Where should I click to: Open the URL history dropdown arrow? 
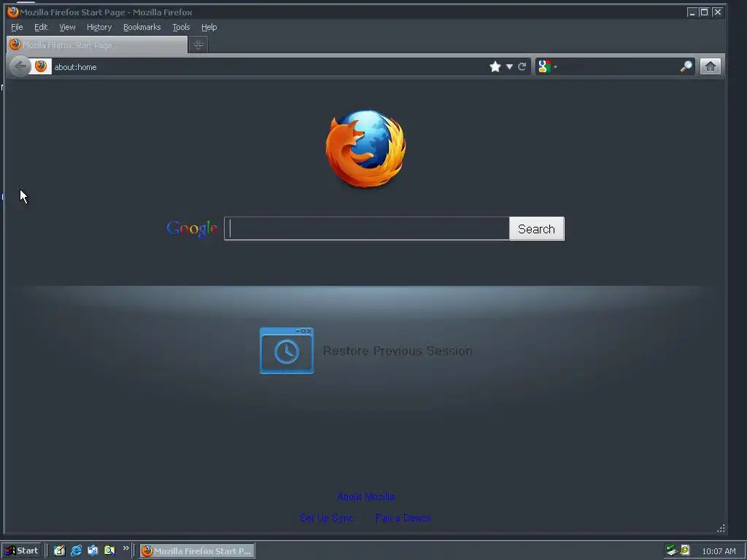click(509, 66)
